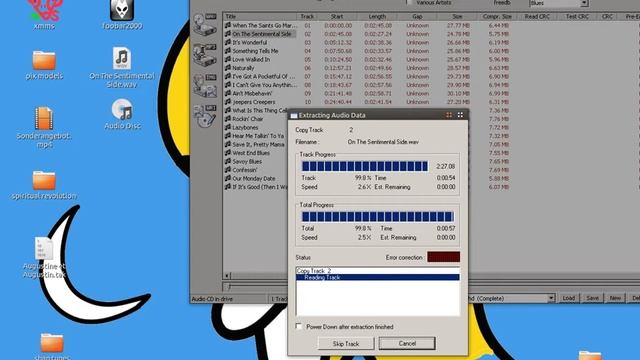Viewport: 640px width, 360px height.
Task: Click note icon beside Our Monday Date
Action: pos(228,178)
